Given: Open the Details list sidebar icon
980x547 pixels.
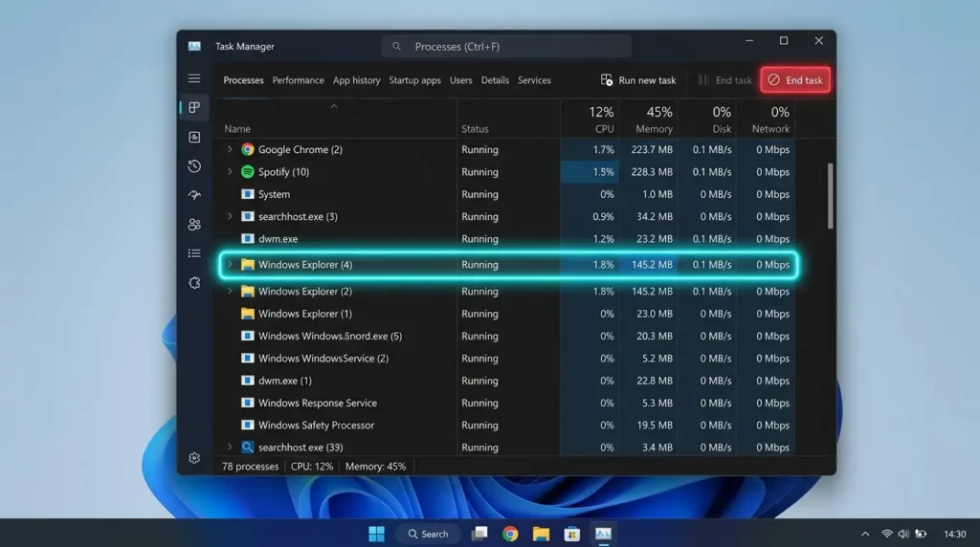Looking at the screenshot, I should pyautogui.click(x=194, y=253).
